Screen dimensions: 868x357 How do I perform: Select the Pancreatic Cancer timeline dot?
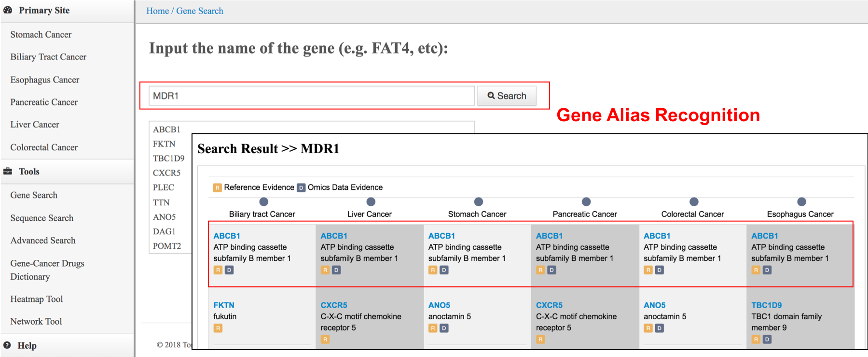586,201
